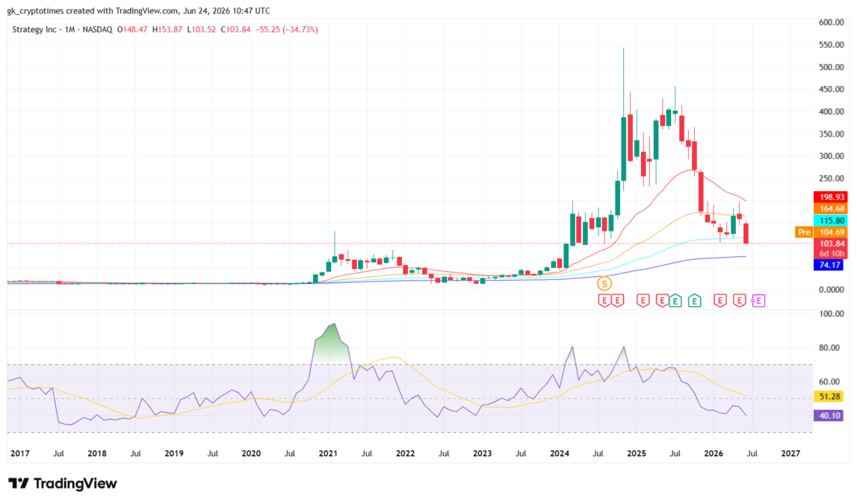Viewport: 857px width, 504px height.
Task: Click the open value O148.47
Action: (x=132, y=29)
